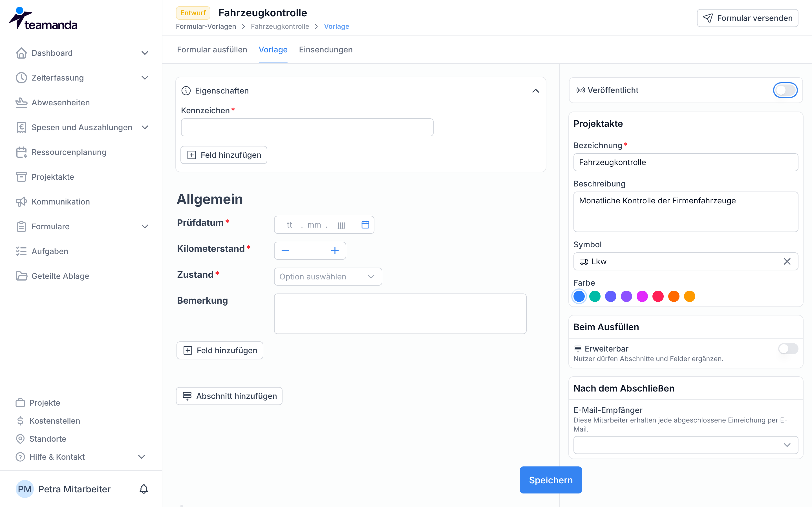Screen dimensions: 812x507
Task: Select the orange color swatch
Action: [673, 296]
